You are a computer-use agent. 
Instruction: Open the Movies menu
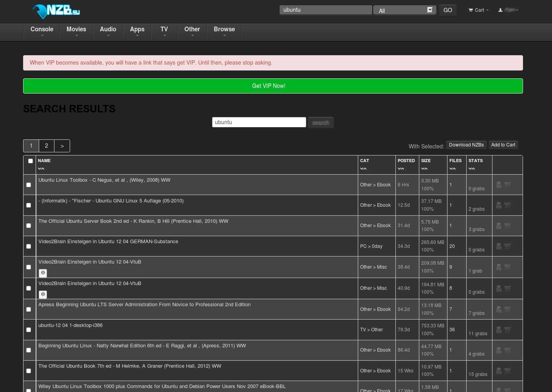click(x=76, y=32)
